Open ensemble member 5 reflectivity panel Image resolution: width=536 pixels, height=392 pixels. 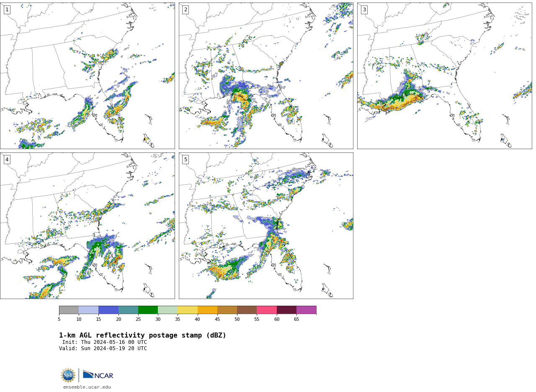266,226
